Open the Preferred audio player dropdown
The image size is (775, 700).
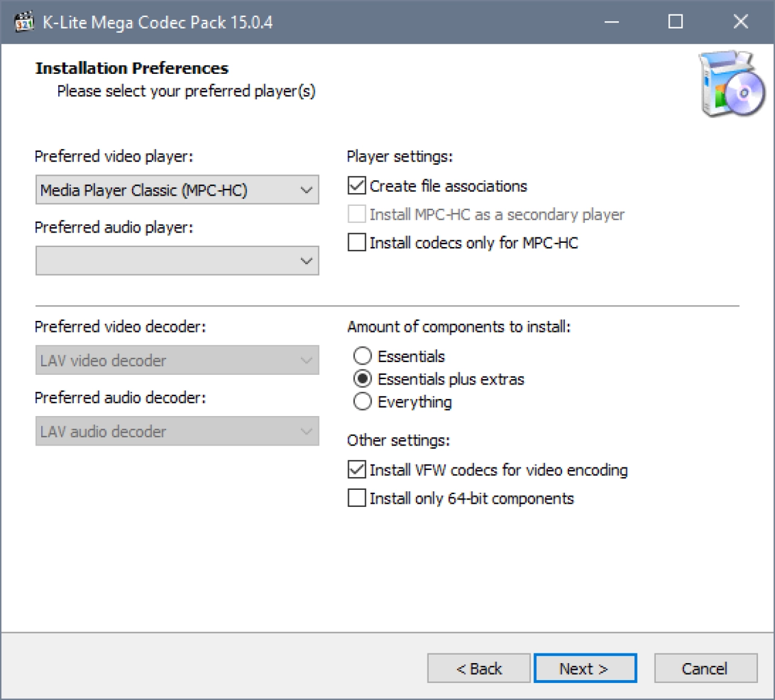(x=177, y=261)
